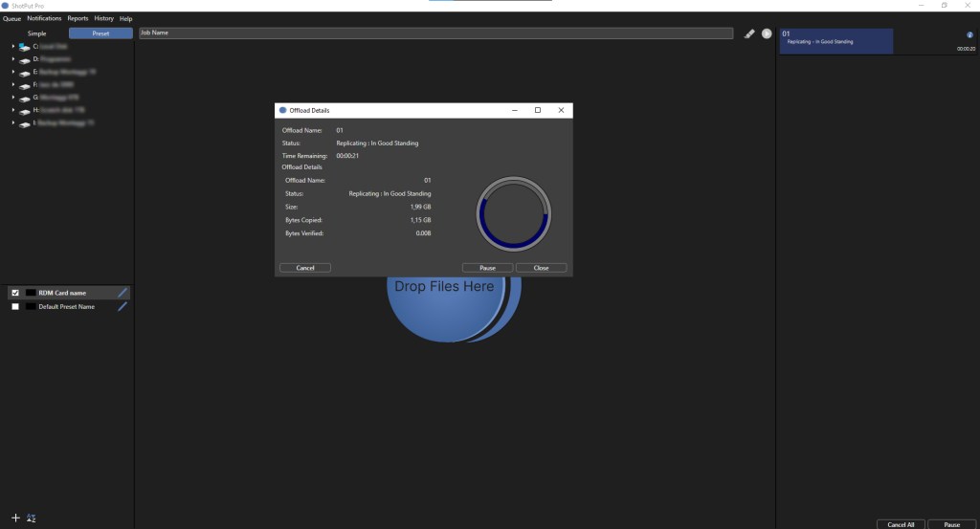Check the Default Preset Name checkbox

(x=14, y=307)
